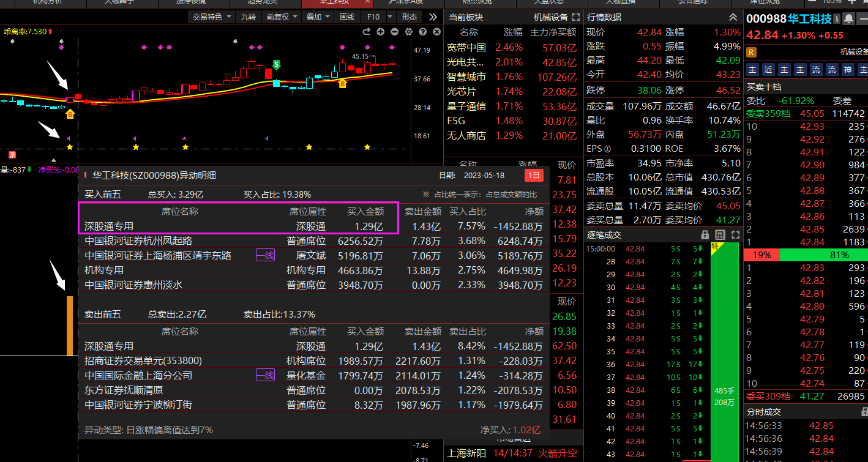868x462 pixels.
Task: Click the 近 indicator button
Action: 768,70
